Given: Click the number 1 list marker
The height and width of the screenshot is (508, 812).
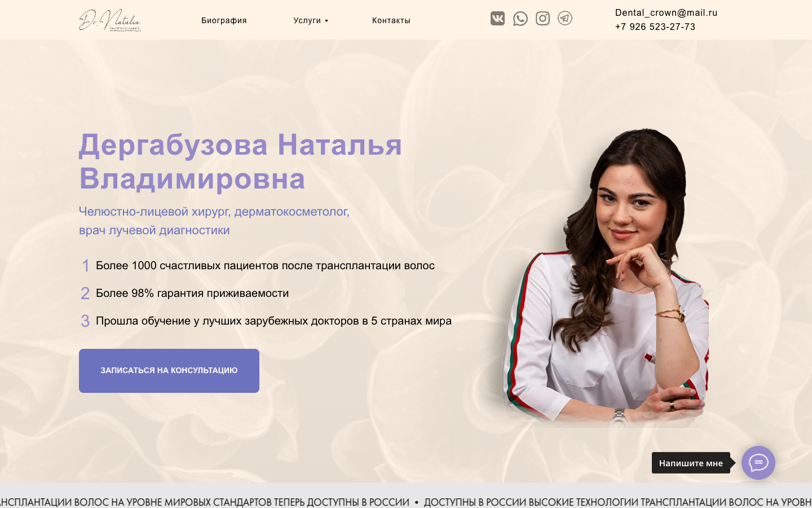Looking at the screenshot, I should (86, 266).
